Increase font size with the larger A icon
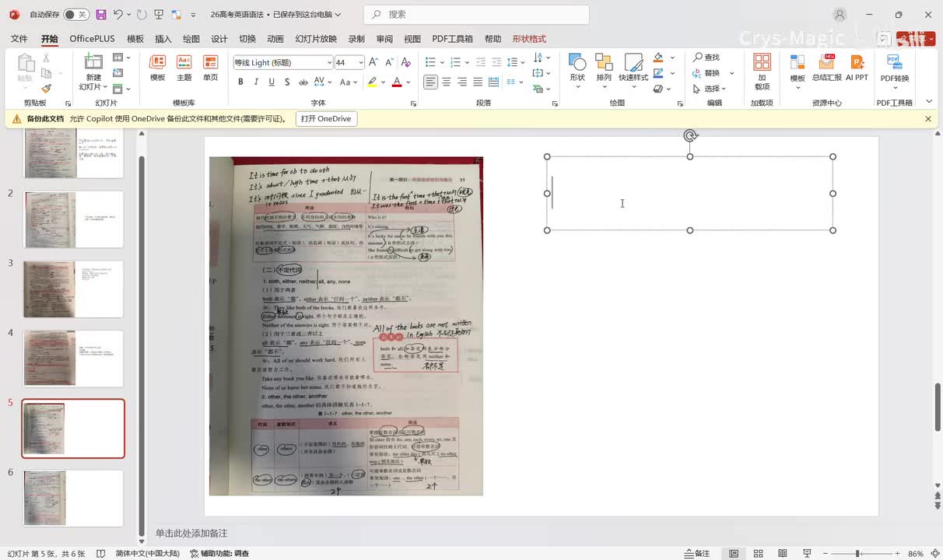Viewport: 943px width, 560px height. point(373,62)
